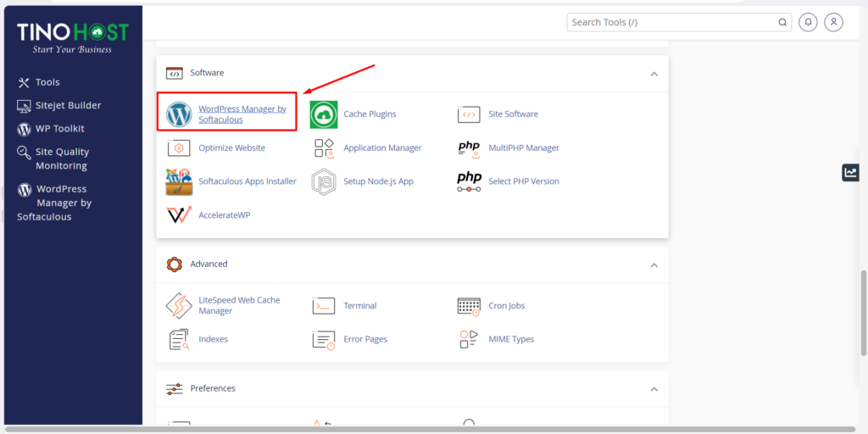Viewport: 868px width, 434px height.
Task: Click the Indexes icon
Action: coord(179,339)
